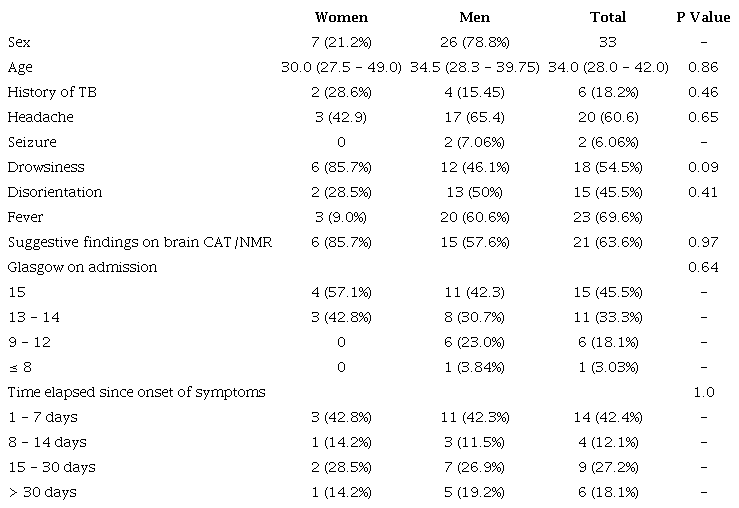Select the Sex row label
739x508 pixels.
pos(17,42)
